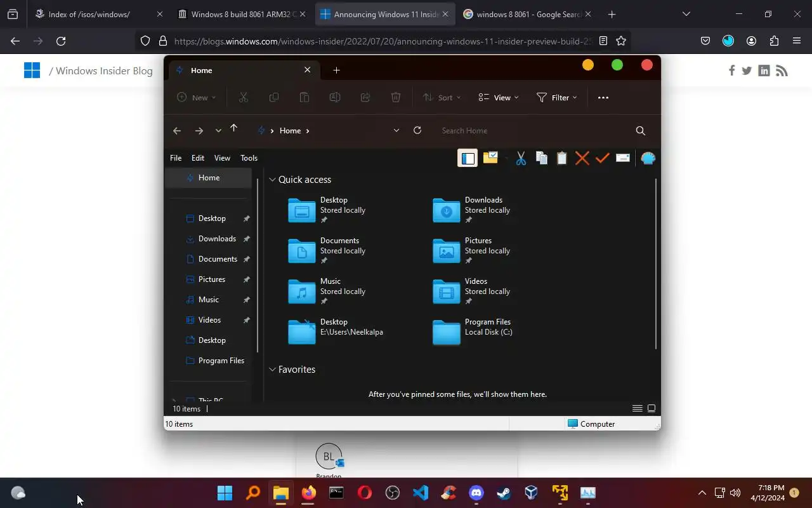The image size is (812, 508).
Task: Click the orange X Delete classic toolbar icon
Action: coord(582,158)
